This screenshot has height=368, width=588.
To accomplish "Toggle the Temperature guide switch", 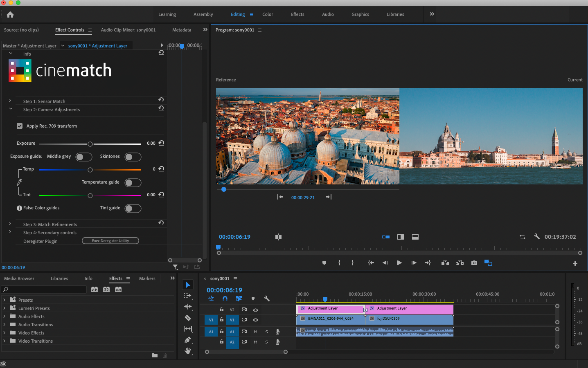I will click(133, 183).
